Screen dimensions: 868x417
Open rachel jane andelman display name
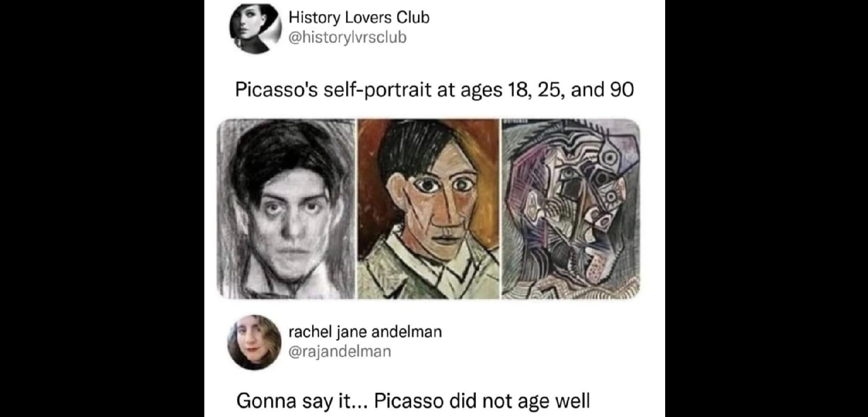365,332
